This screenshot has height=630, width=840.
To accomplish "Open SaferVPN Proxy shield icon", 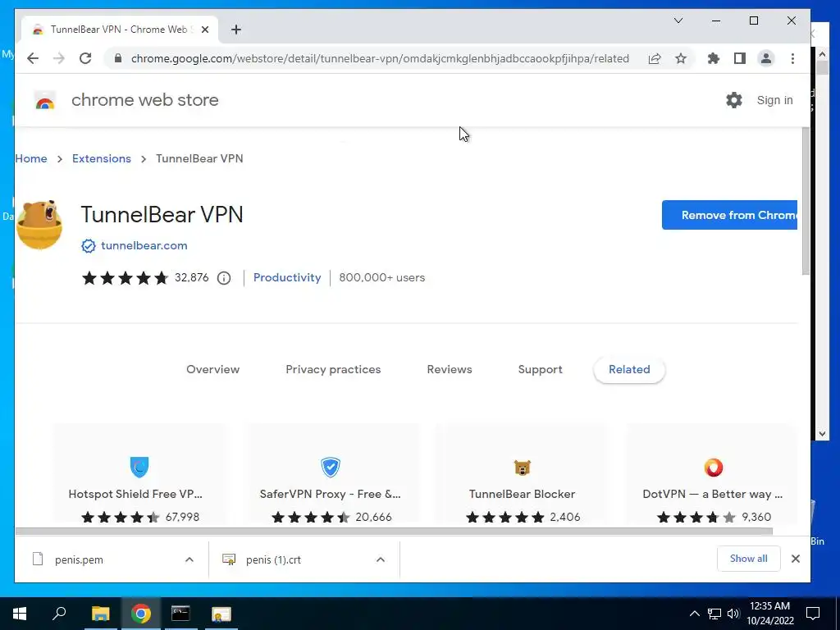I will (331, 467).
